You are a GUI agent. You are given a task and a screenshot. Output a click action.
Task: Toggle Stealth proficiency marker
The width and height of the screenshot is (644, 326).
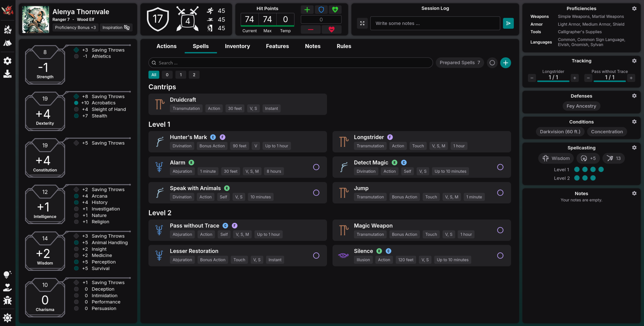(76, 116)
